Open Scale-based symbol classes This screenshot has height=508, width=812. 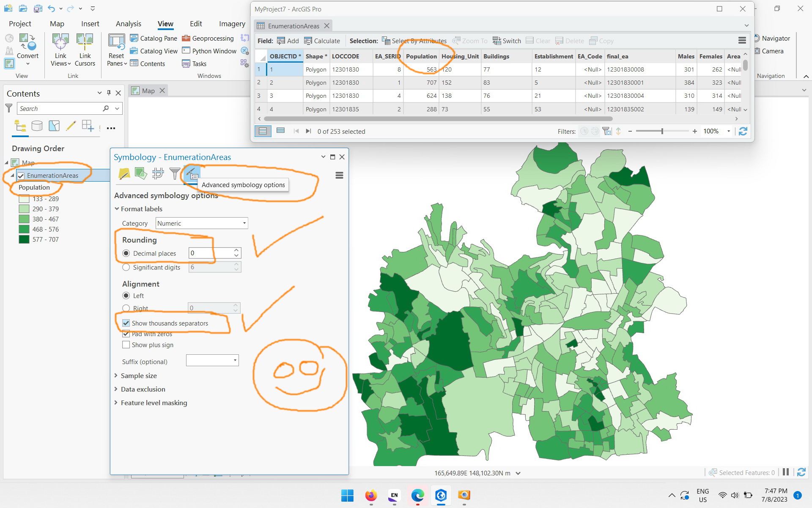pyautogui.click(x=175, y=174)
